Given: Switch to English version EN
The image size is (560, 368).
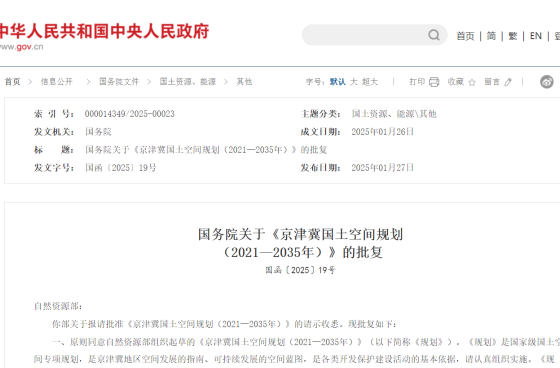Looking at the screenshot, I should [535, 36].
